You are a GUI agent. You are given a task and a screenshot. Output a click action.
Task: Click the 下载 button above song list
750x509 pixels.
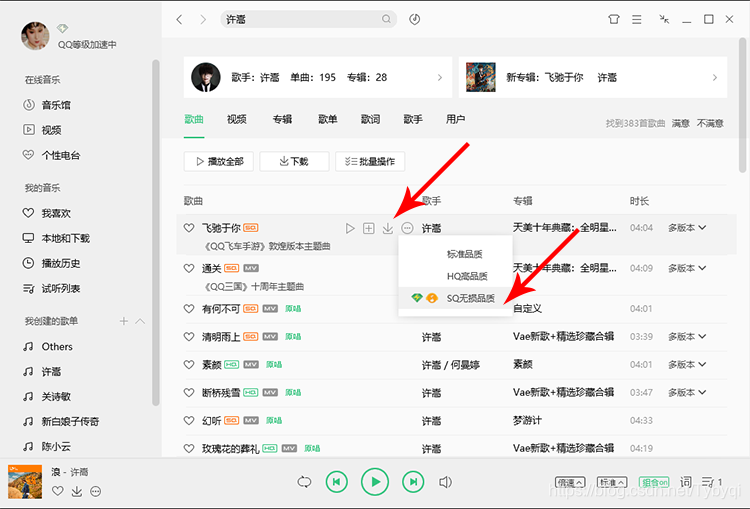click(x=294, y=161)
